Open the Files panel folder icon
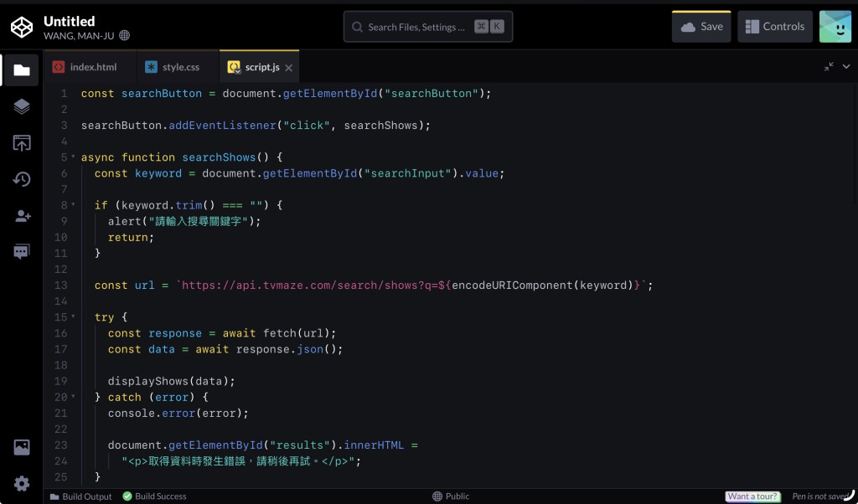 21,70
